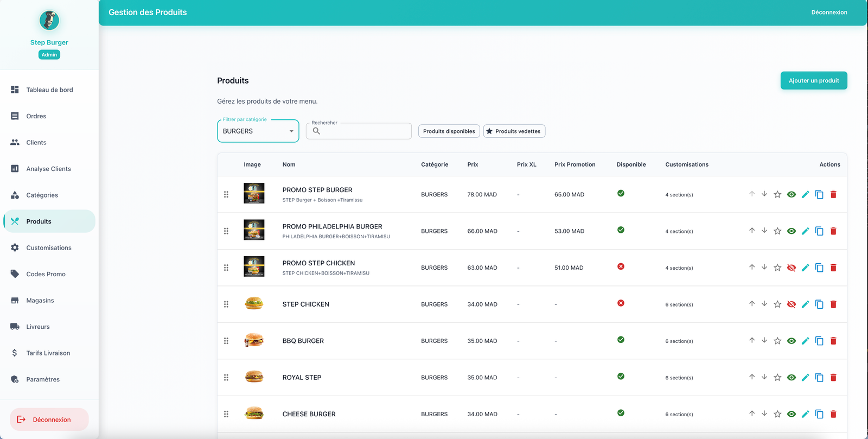Click the Prix column header
The width and height of the screenshot is (868, 439).
pos(473,164)
